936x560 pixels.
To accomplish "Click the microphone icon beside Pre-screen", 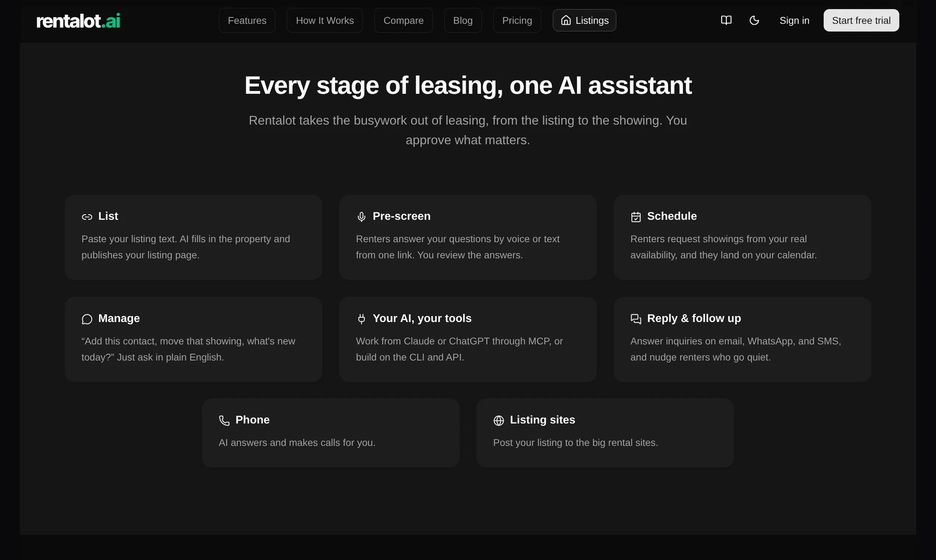I will (x=362, y=217).
